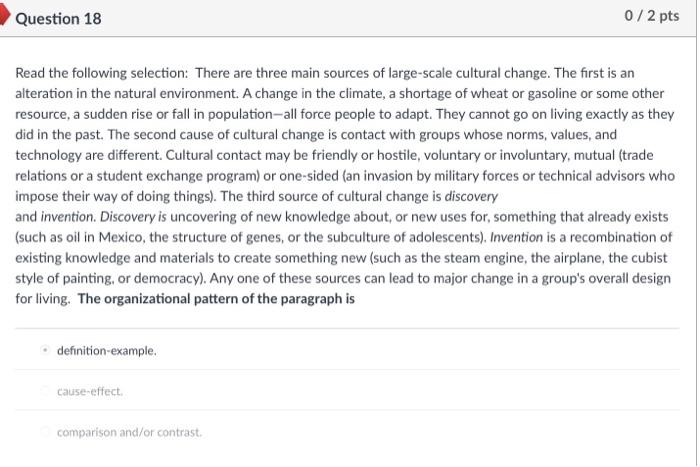Click the 'cause-effect.' answer label text
This screenshot has width=700, height=467.
tap(90, 391)
